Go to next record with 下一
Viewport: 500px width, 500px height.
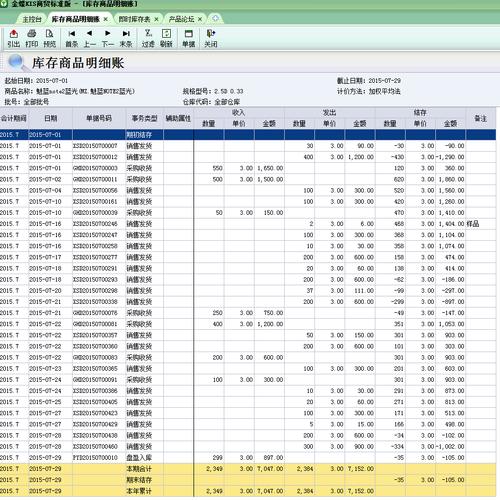click(x=107, y=38)
